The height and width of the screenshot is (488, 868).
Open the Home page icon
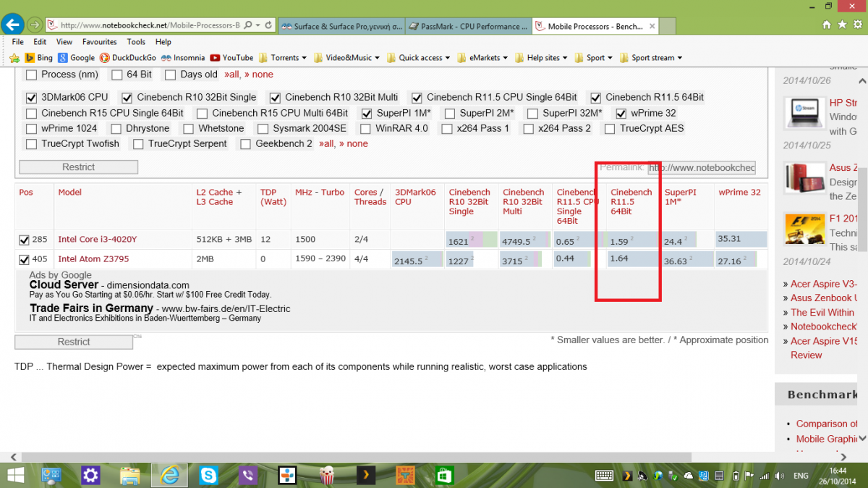point(827,25)
